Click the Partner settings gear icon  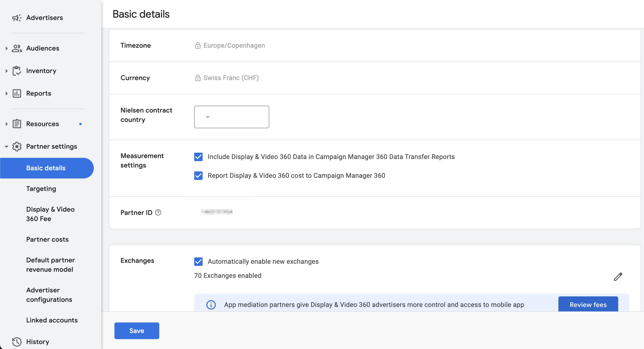point(17,147)
